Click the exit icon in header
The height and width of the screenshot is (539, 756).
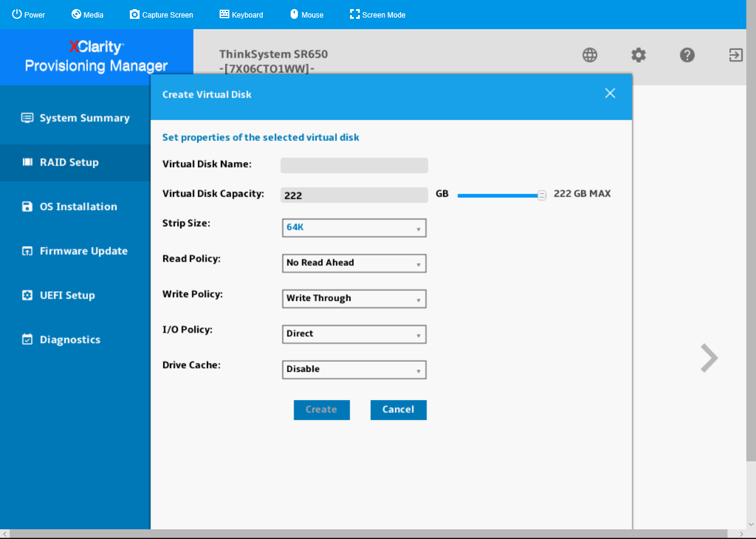[x=735, y=55]
